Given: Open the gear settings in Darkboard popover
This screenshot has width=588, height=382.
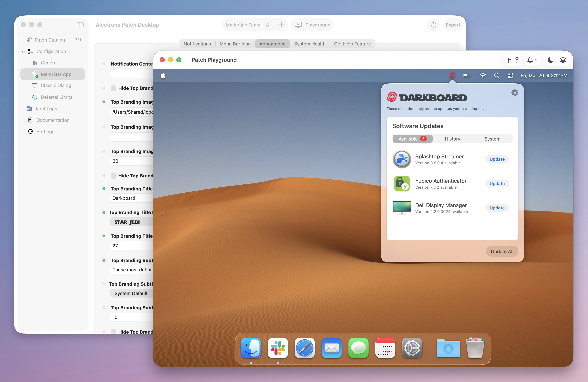Looking at the screenshot, I should (x=515, y=93).
